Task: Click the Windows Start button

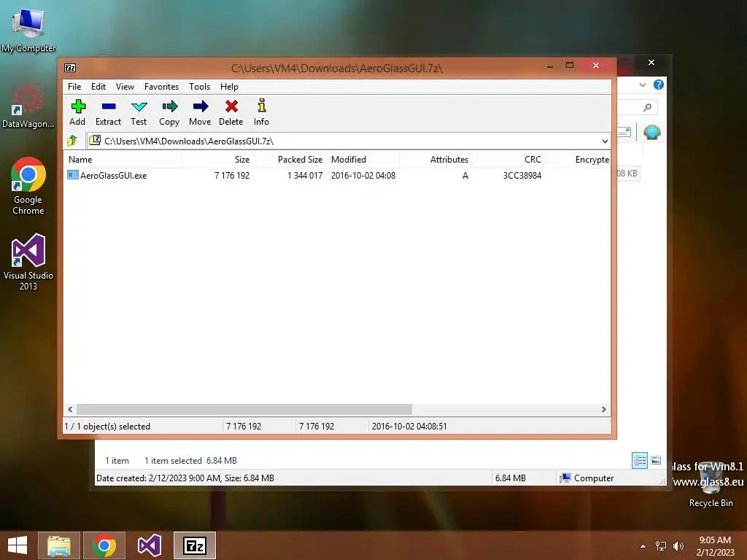Action: pos(18,545)
